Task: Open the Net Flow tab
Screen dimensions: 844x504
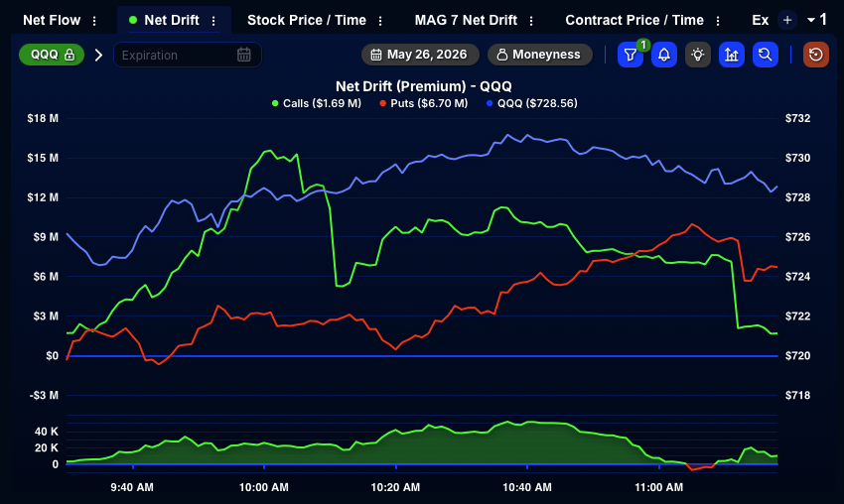Action: 52,21
